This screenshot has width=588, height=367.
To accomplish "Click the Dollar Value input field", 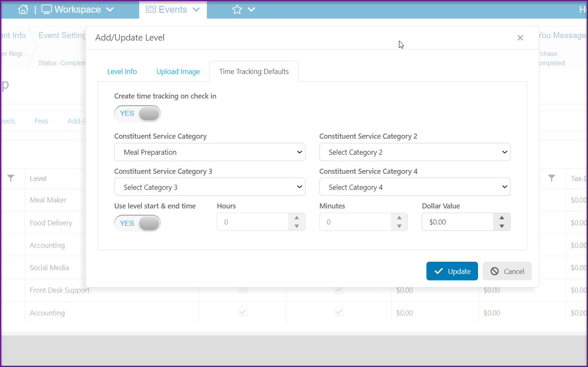I will (x=458, y=222).
